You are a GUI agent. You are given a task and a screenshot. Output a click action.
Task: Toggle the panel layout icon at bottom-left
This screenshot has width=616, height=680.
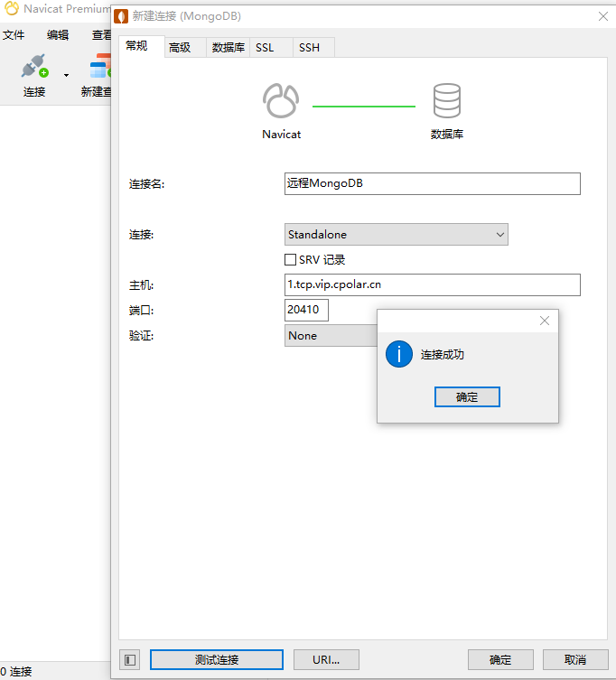point(130,660)
